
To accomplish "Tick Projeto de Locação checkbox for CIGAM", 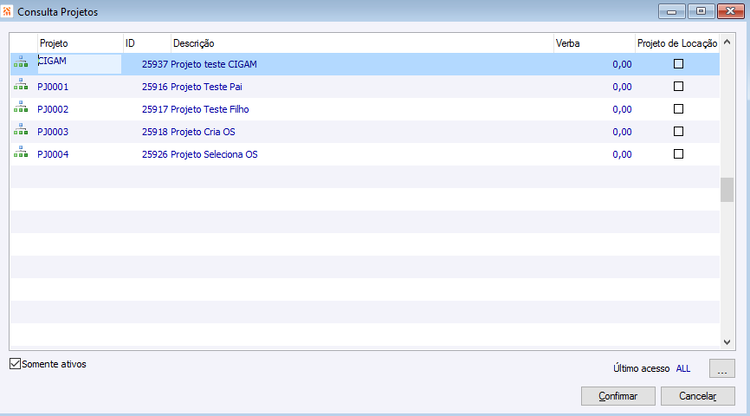I will [678, 64].
